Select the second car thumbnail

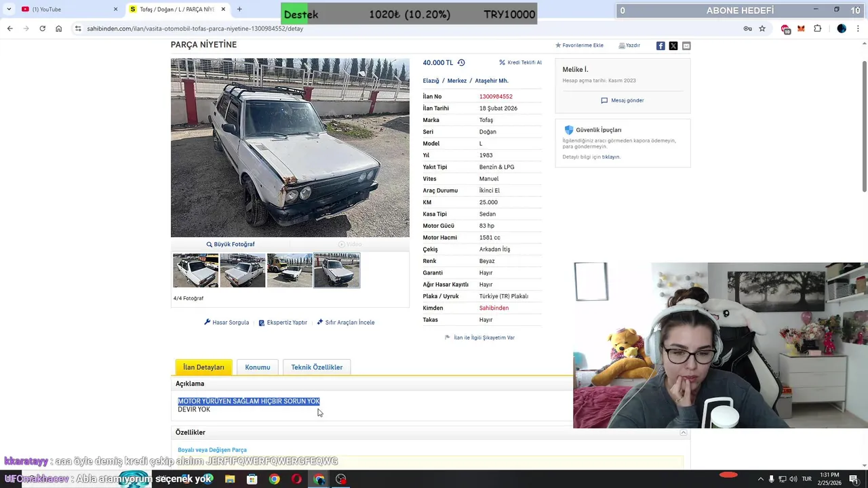click(243, 270)
